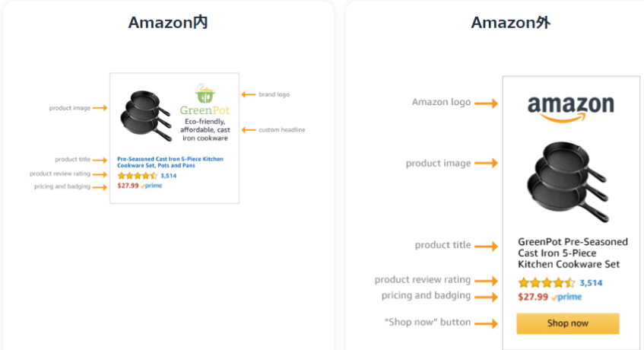Open the 3,514 reviews link in small ad

168,176
